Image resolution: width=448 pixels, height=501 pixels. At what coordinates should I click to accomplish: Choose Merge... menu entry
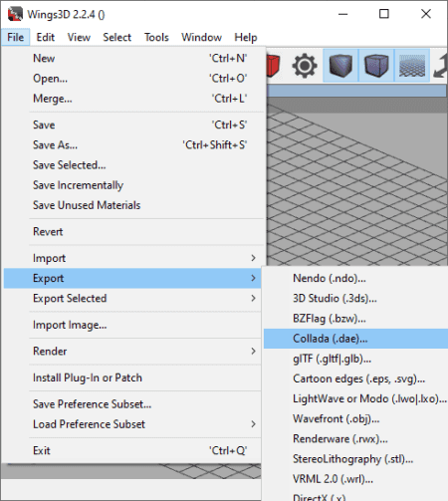coord(132,99)
